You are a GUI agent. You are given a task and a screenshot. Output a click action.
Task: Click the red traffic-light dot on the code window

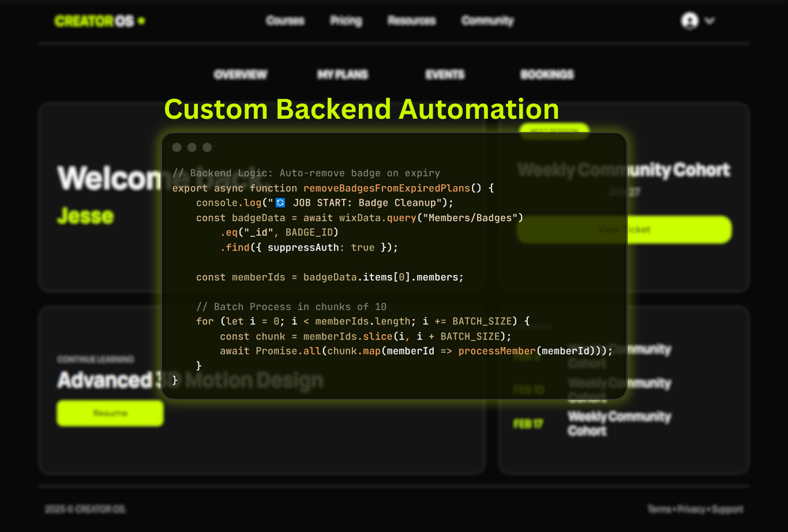tap(177, 147)
